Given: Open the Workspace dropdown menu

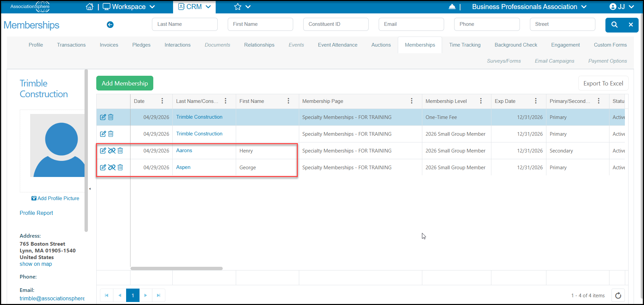Looking at the screenshot, I should pyautogui.click(x=129, y=7).
